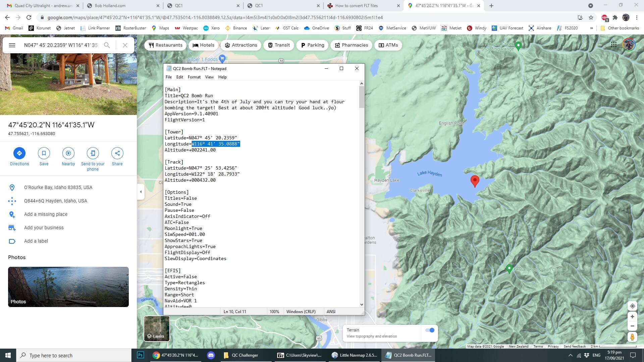Image resolution: width=644 pixels, height=362 pixels.
Task: Filter map by Hotels
Action: (x=204, y=45)
